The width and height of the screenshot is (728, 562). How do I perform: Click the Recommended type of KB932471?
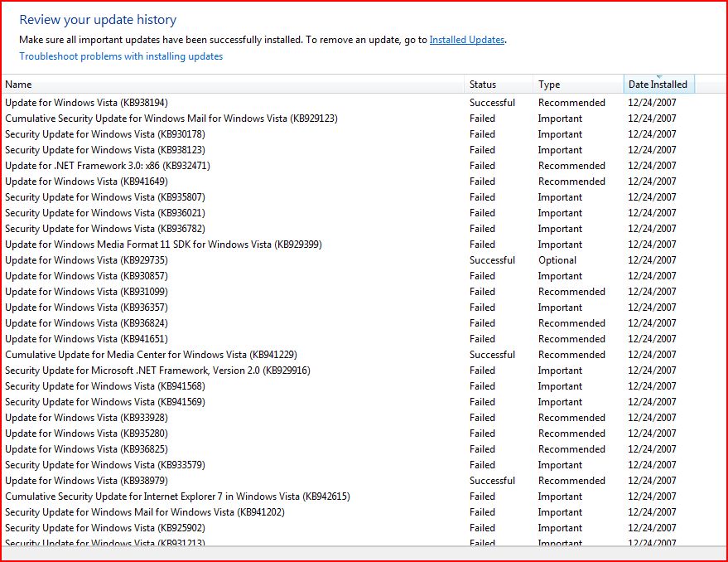[571, 166]
